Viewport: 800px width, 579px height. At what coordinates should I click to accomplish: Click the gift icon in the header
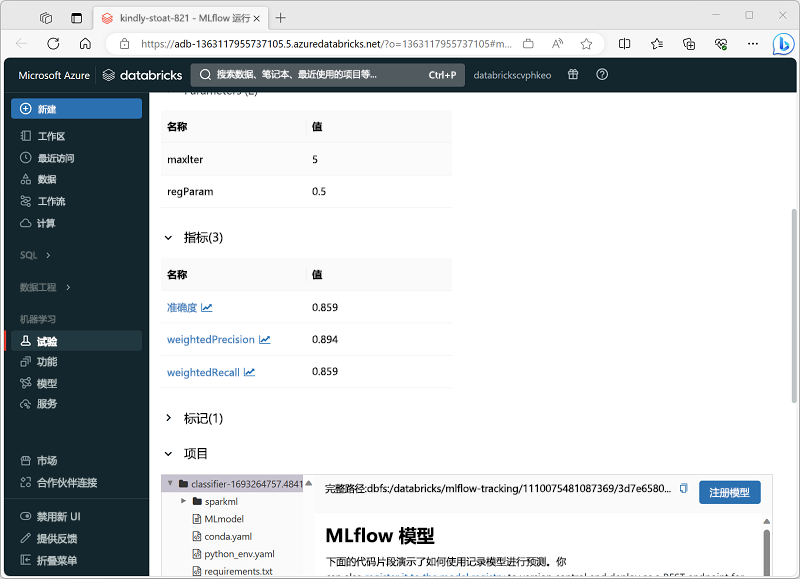573,74
